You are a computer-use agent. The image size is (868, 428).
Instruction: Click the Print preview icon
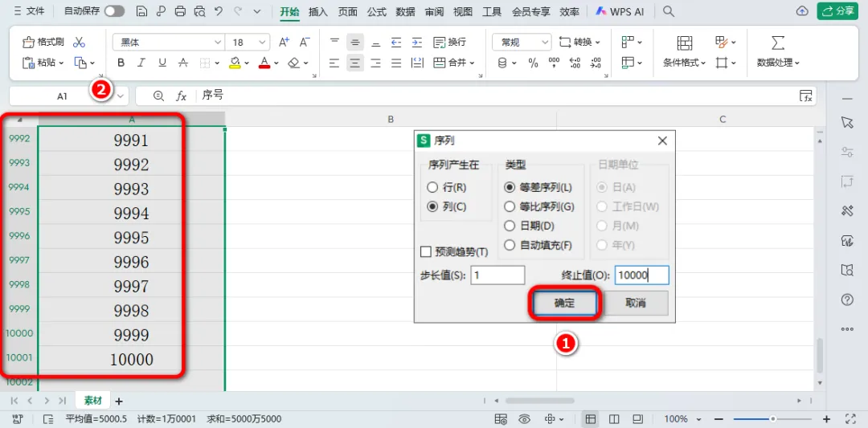pyautogui.click(x=199, y=11)
